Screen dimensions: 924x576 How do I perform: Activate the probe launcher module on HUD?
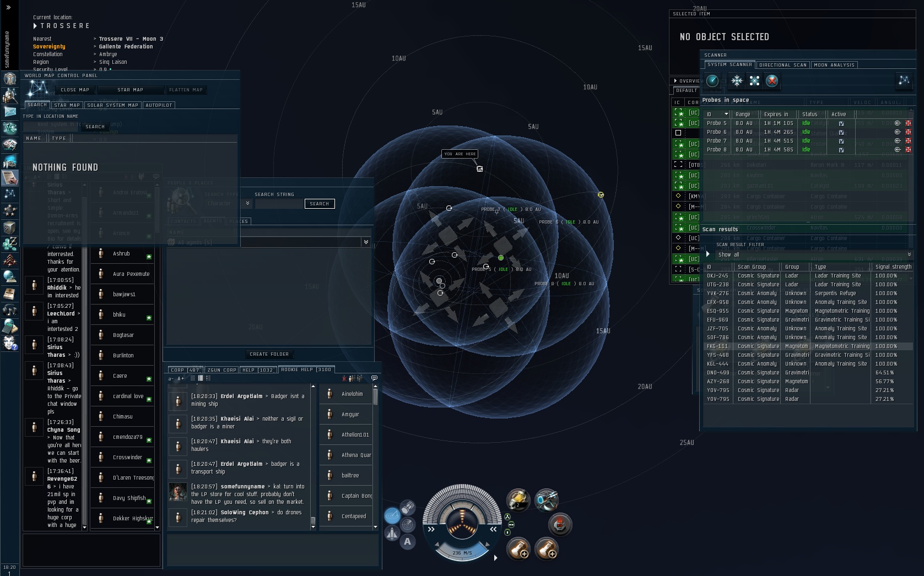click(518, 500)
